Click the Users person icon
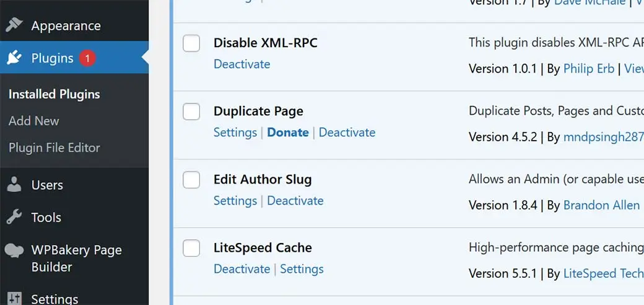The image size is (644, 305). (x=14, y=185)
